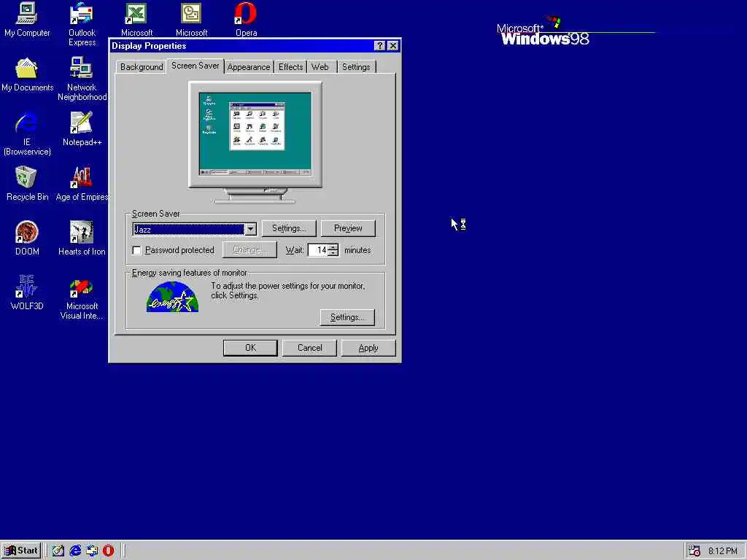The height and width of the screenshot is (560, 747).
Task: Open the Start menu
Action: pyautogui.click(x=21, y=551)
